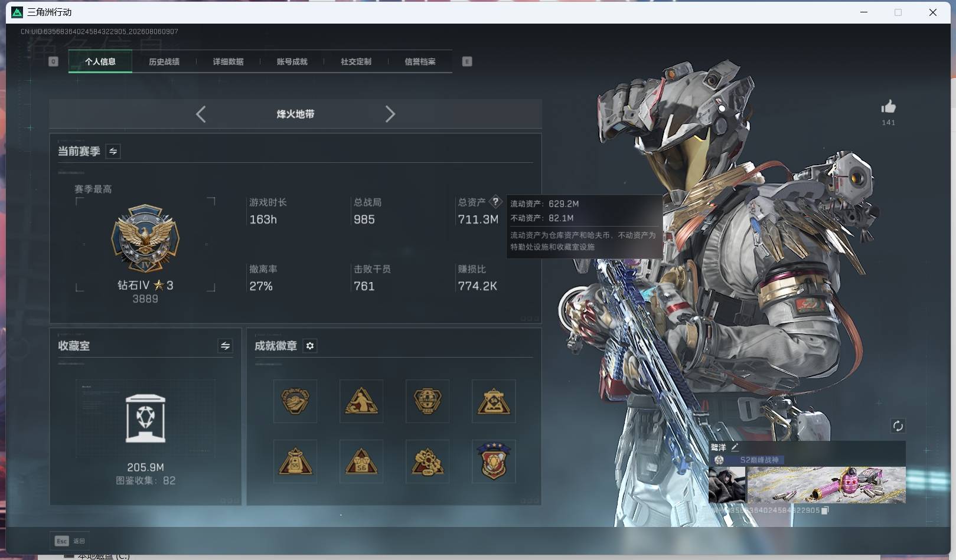Click the rotate character refresh icon
This screenshot has height=560, width=956.
pos(898,426)
